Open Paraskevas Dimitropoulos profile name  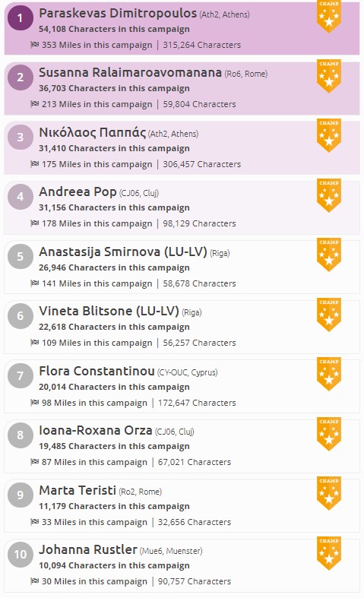click(118, 13)
